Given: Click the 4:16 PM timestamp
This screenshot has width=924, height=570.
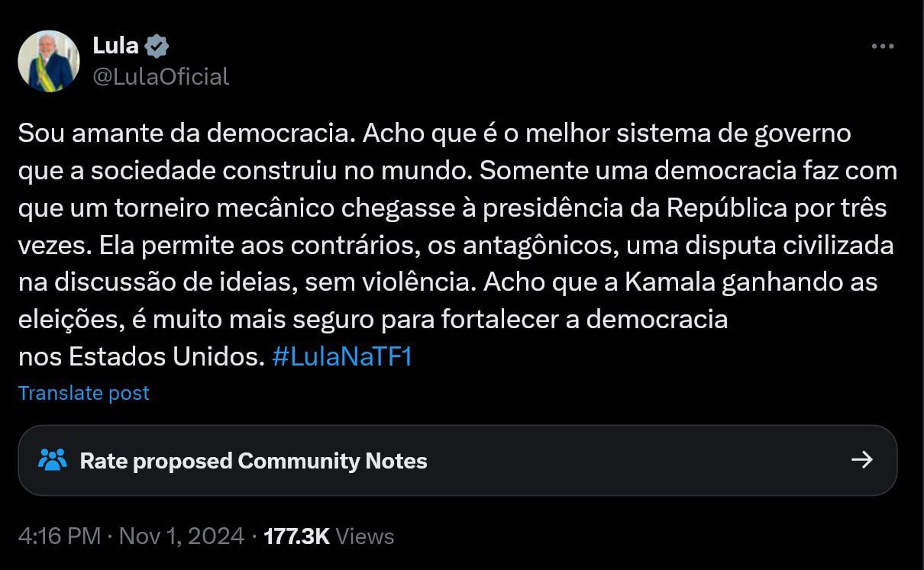Looking at the screenshot, I should pyautogui.click(x=60, y=536).
